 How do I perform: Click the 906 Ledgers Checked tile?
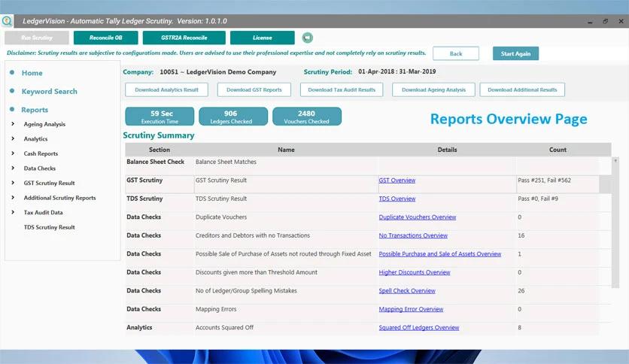click(233, 117)
